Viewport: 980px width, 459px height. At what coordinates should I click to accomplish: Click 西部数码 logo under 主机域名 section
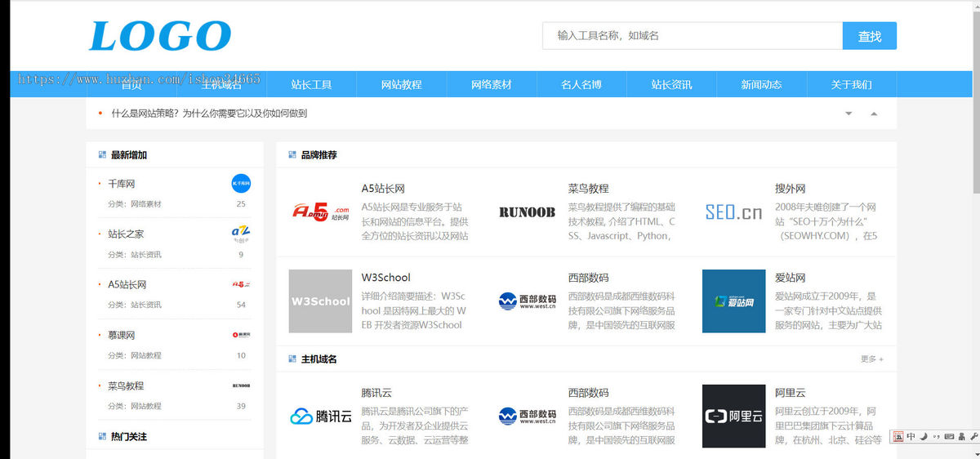(x=527, y=417)
